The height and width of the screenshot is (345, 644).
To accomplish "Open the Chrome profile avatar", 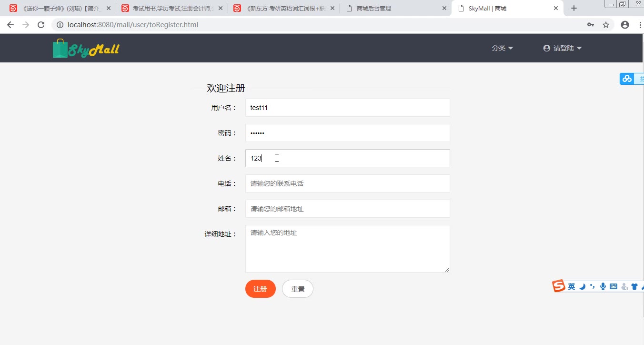I will [x=625, y=25].
